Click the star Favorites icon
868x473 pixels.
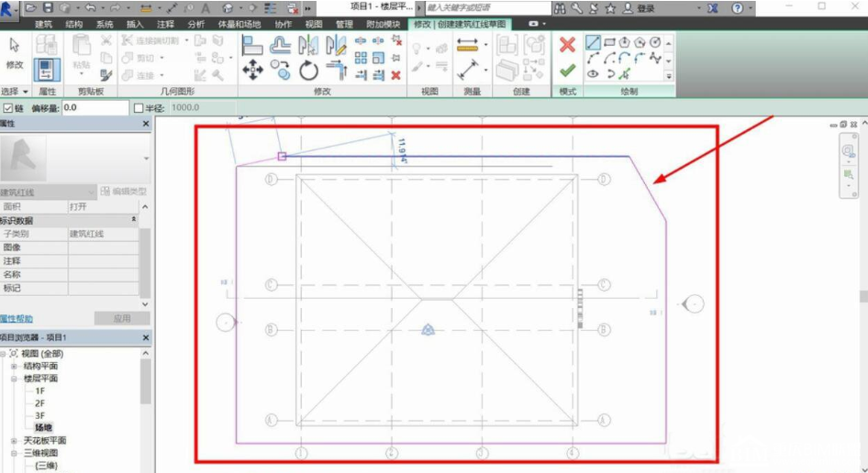pyautogui.click(x=610, y=7)
